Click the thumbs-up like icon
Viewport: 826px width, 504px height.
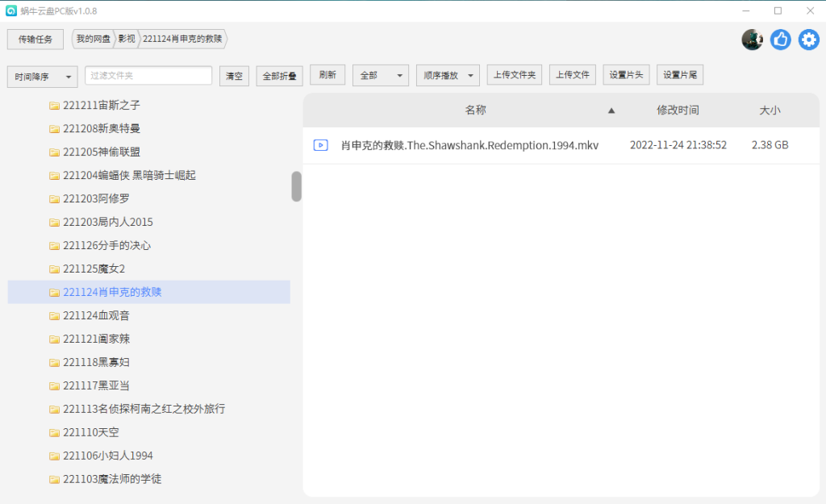pos(780,39)
